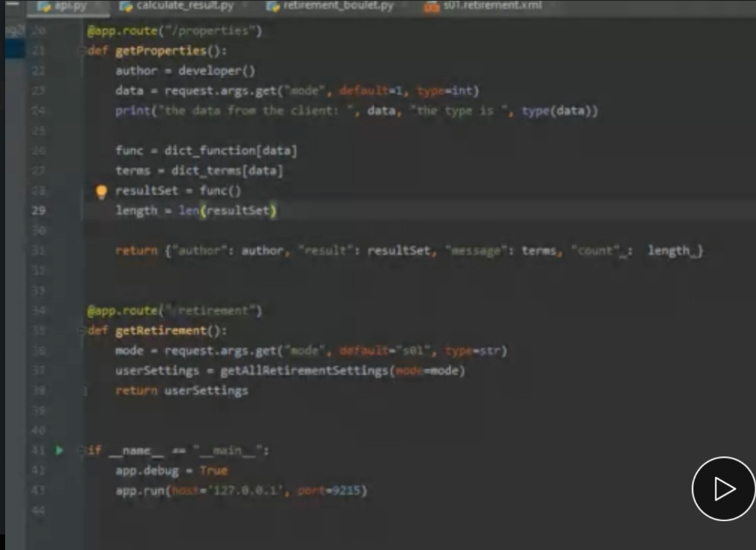
Task: Click the "message" key in return statement
Action: pyautogui.click(x=476, y=251)
